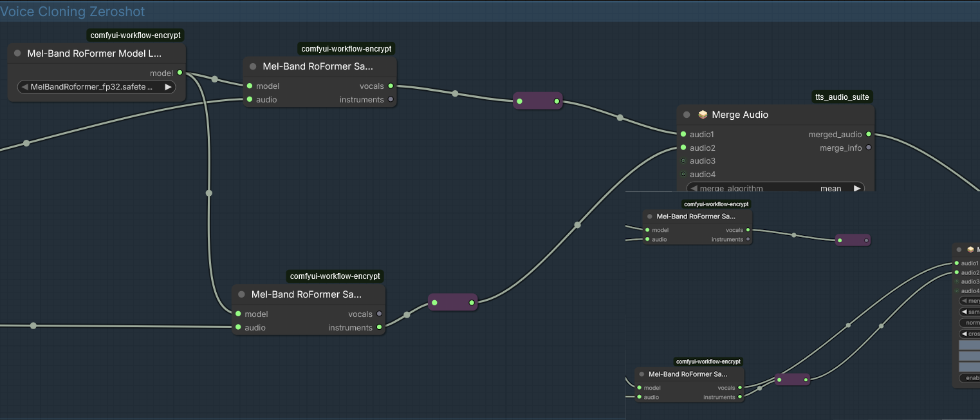Click link midpoint between lower reroute and audio2
Screen dimensions: 980x420
pyautogui.click(x=577, y=225)
